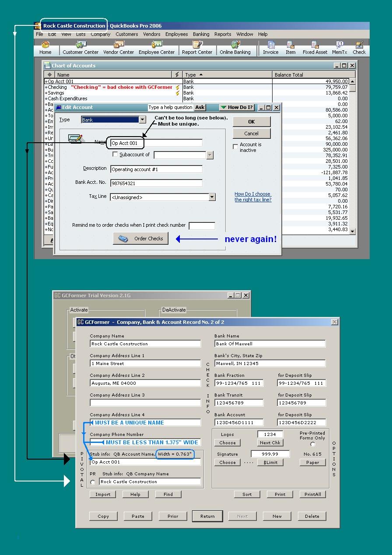The height and width of the screenshot is (555, 392).
Task: Open the Employees menu
Action: point(177,34)
